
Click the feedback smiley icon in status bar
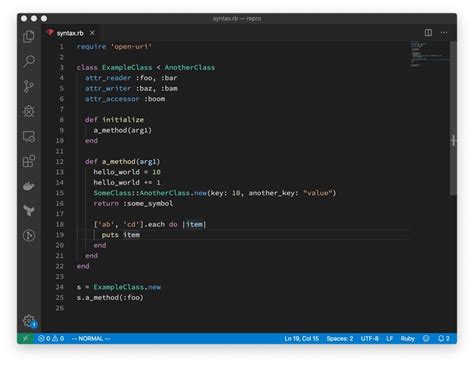426,338
